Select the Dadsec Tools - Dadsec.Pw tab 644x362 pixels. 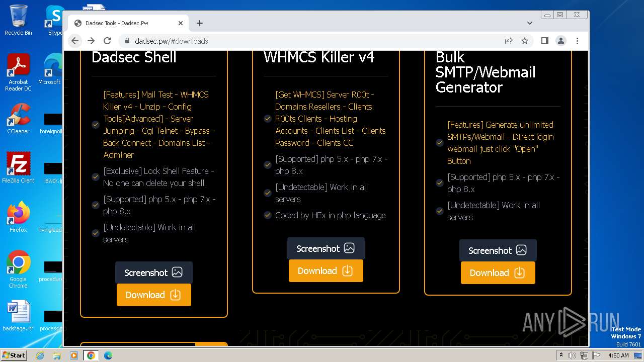[128, 23]
